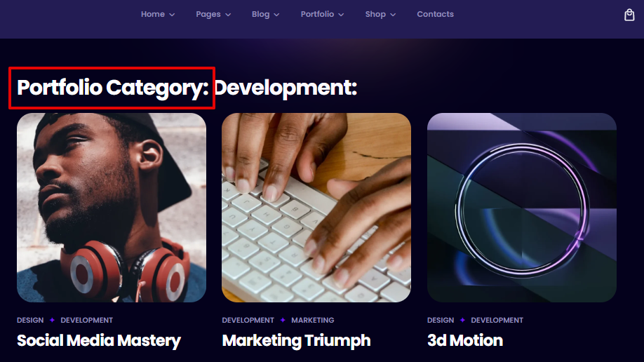The height and width of the screenshot is (362, 644).
Task: Open the Social Media Mastery title link
Action: 99,341
